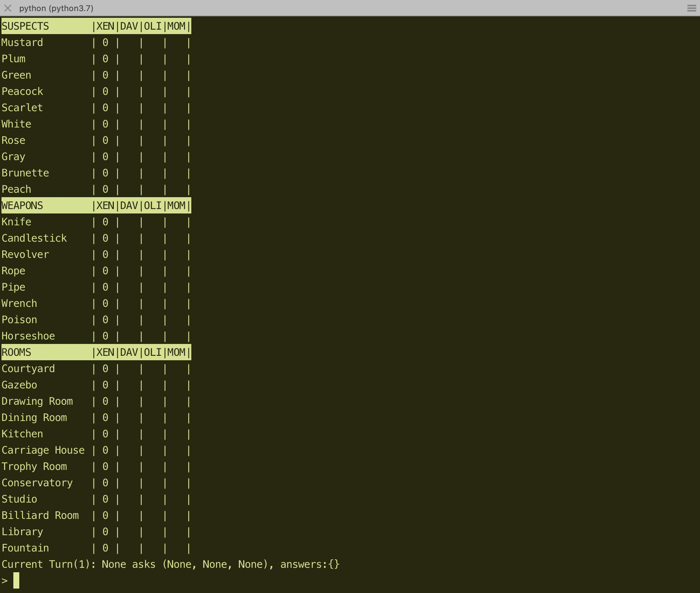Click the Kitchen room name

22,434
